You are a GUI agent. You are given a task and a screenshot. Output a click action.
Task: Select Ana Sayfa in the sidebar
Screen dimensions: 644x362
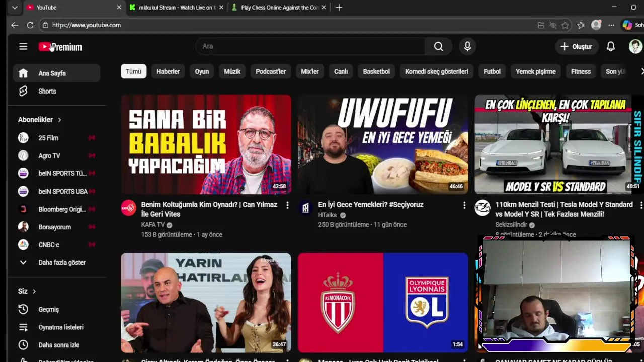pos(56,73)
